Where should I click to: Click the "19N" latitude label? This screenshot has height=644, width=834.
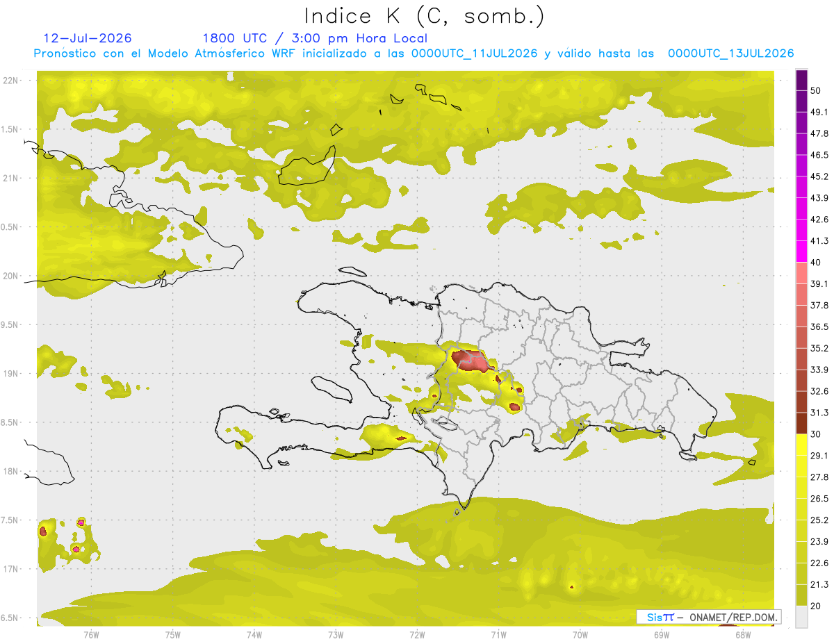pos(11,374)
